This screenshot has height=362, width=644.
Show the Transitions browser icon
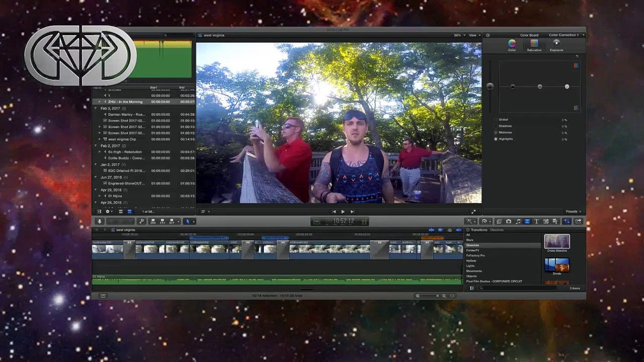[527, 221]
